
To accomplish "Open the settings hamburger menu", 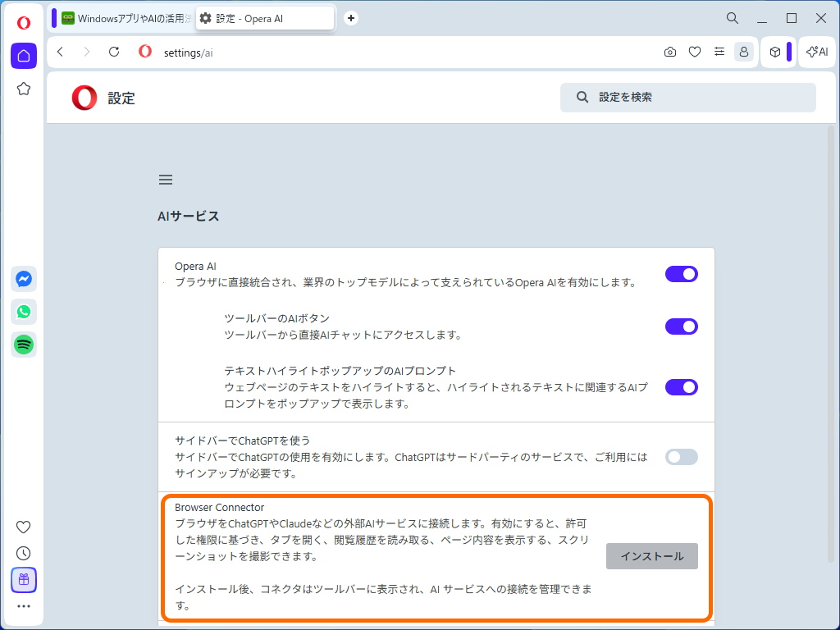I will tap(165, 179).
